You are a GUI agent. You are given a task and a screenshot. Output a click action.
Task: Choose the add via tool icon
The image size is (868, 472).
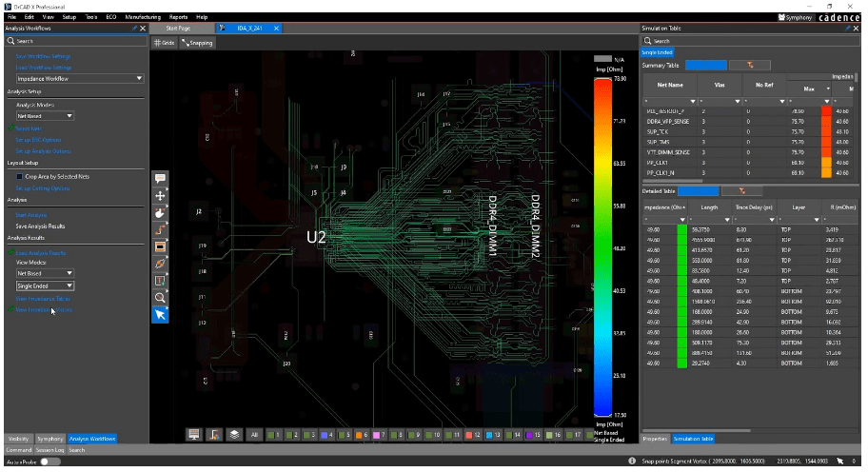coord(160,264)
